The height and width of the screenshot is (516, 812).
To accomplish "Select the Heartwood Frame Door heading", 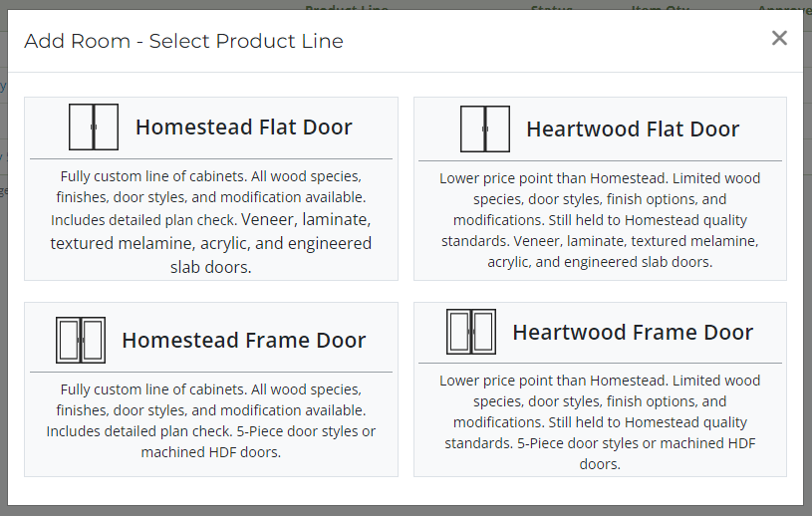I will pyautogui.click(x=633, y=333).
